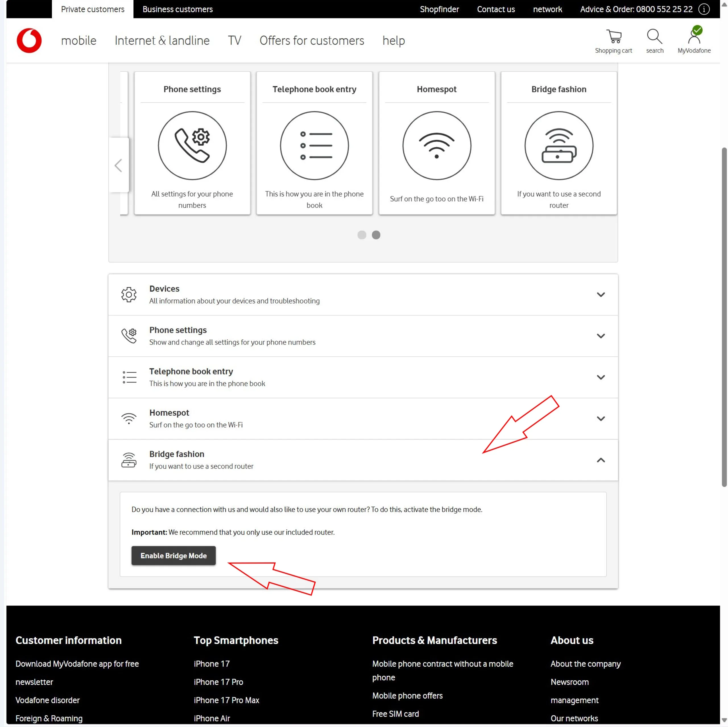Screen dimensions: 728x727
Task: Click the Vodafone logo icon
Action: [29, 40]
